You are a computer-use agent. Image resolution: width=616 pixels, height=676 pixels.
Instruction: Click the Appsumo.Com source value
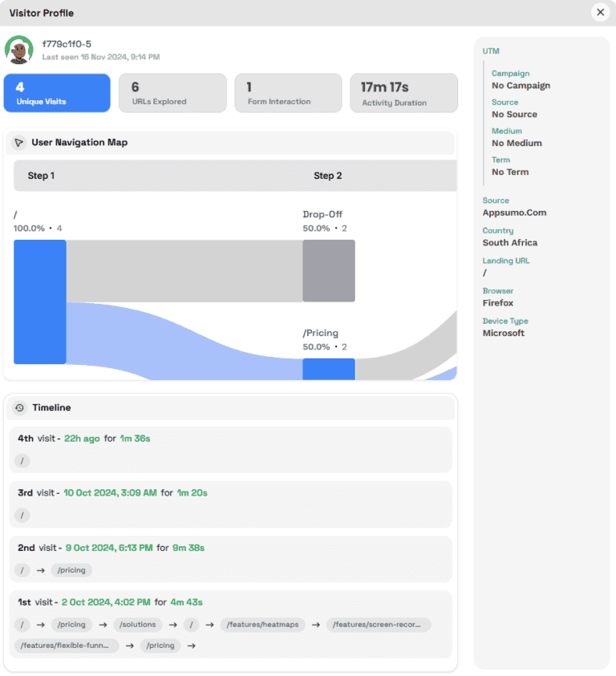click(x=515, y=213)
